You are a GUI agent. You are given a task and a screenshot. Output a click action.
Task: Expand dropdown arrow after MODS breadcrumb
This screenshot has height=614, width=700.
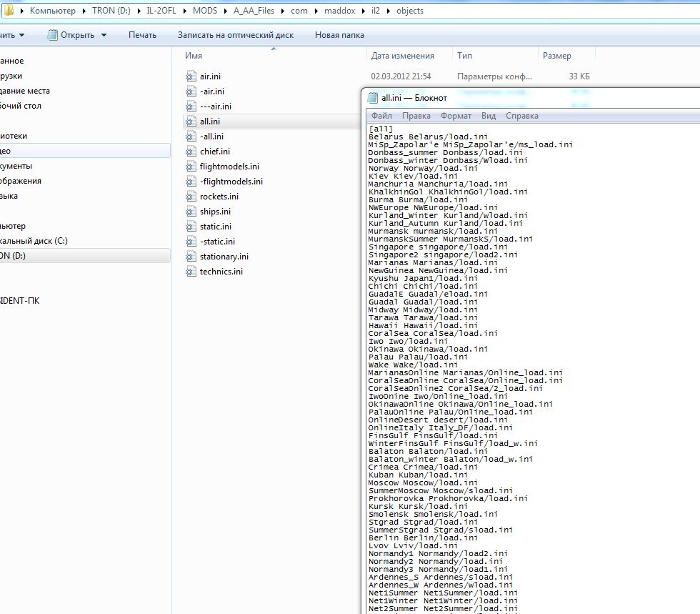226,11
